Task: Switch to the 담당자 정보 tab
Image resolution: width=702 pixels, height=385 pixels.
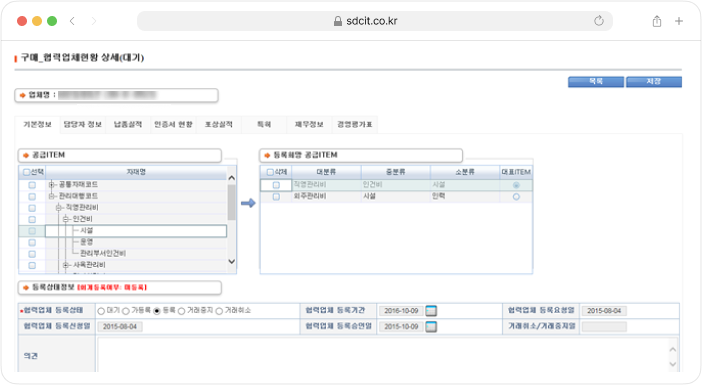Action: 82,124
